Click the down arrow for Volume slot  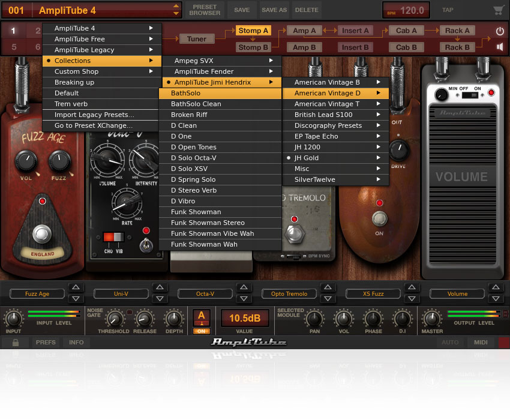496,298
